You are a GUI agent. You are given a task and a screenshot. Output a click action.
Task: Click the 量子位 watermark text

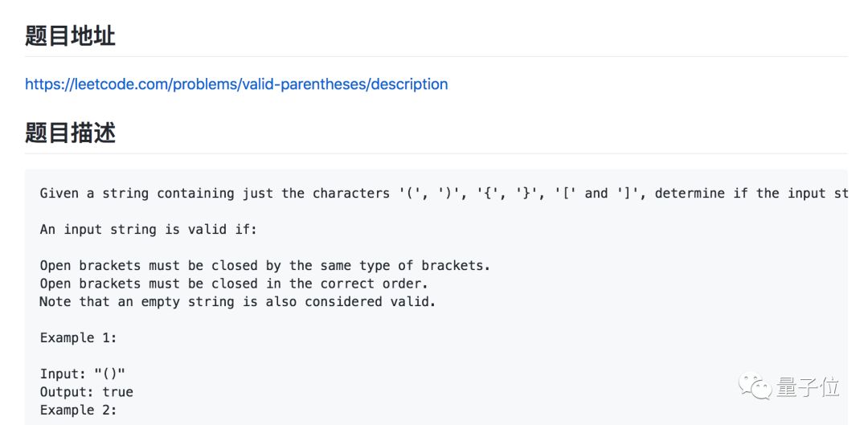click(808, 387)
